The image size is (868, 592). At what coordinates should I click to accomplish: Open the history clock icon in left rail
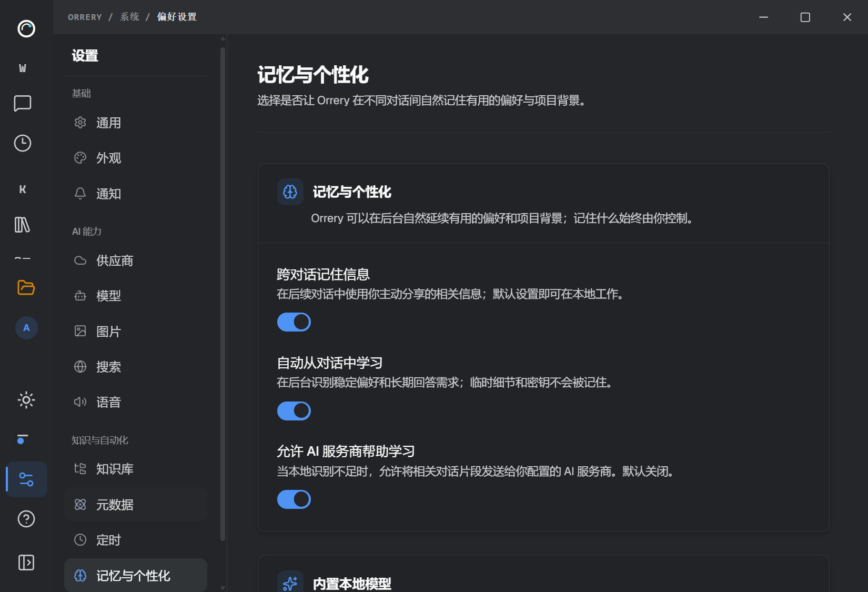(23, 143)
